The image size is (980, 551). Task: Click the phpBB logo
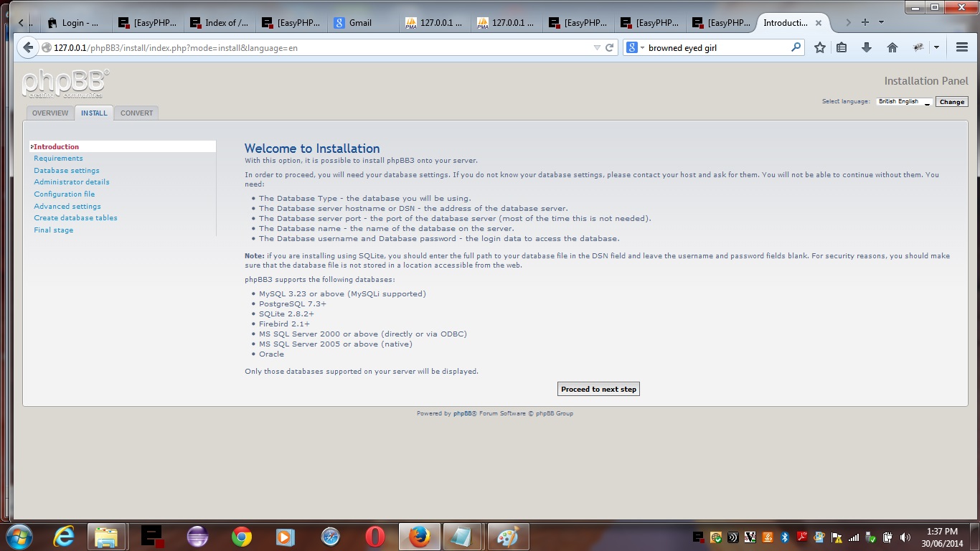65,84
